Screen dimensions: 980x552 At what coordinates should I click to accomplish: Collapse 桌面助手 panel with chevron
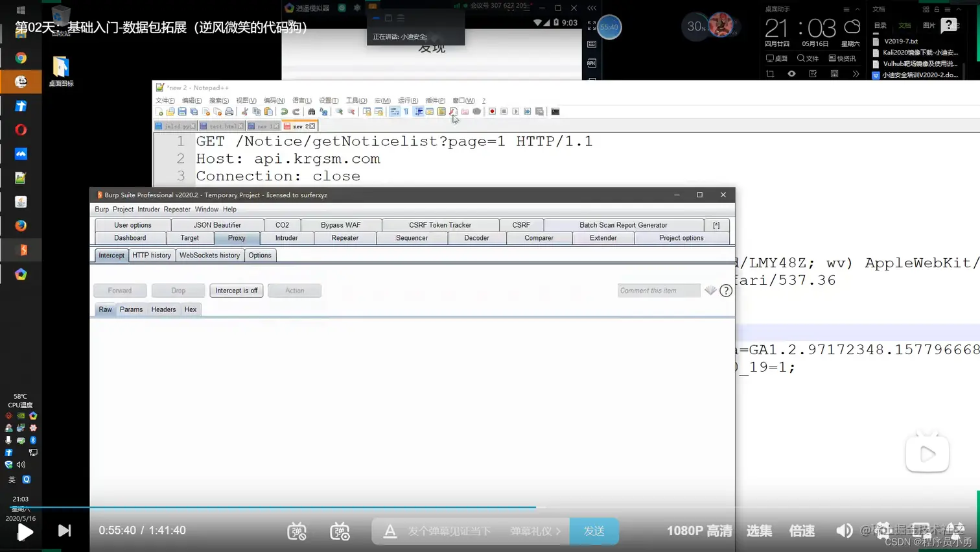pos(857,10)
